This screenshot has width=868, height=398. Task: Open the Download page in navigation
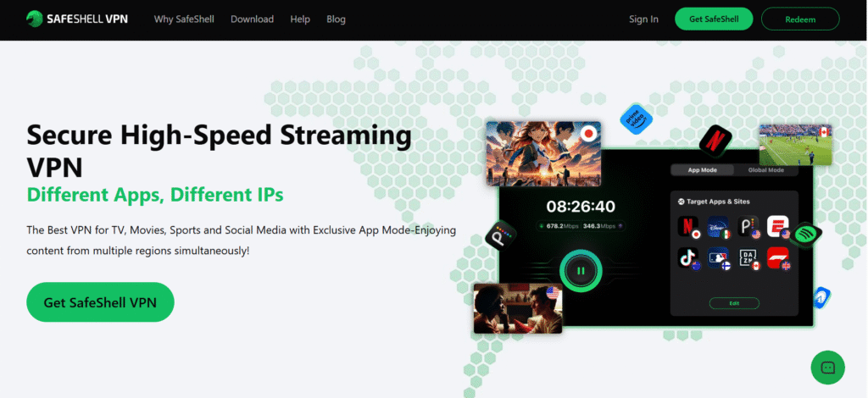pos(252,19)
